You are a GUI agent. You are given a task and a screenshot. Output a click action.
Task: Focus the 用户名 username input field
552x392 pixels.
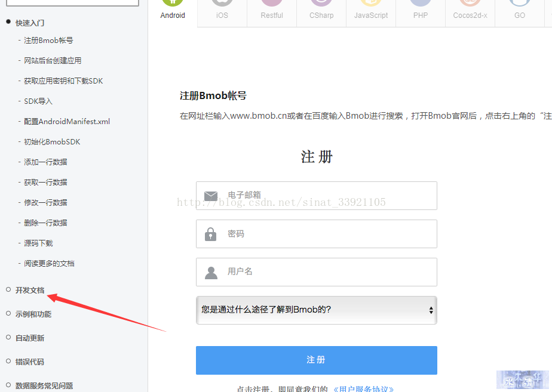pyautogui.click(x=317, y=272)
